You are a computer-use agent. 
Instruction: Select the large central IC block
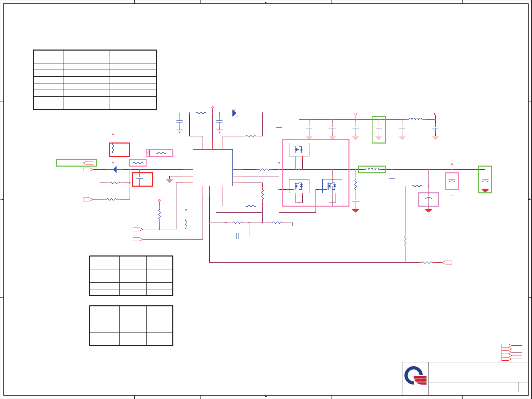(213, 168)
